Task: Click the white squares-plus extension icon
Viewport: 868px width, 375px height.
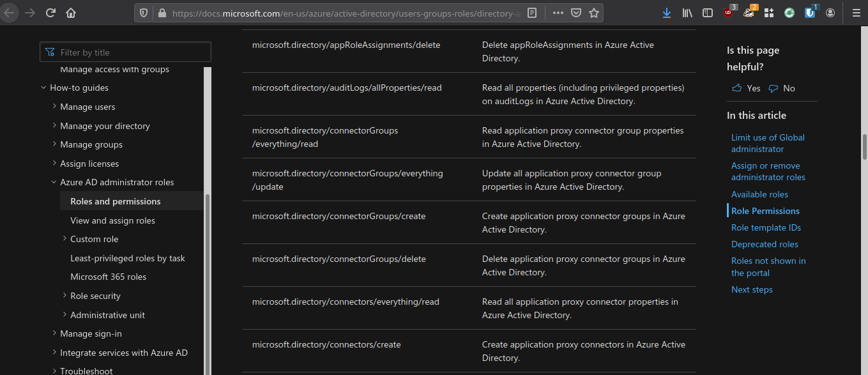Action: pos(769,13)
